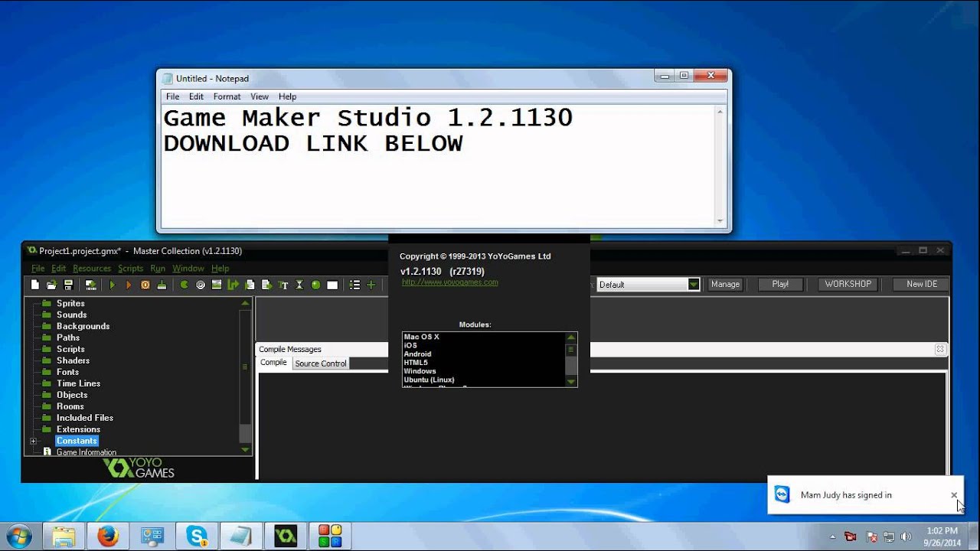Open Notepad View menu
The width and height of the screenshot is (980, 551).
pos(260,96)
